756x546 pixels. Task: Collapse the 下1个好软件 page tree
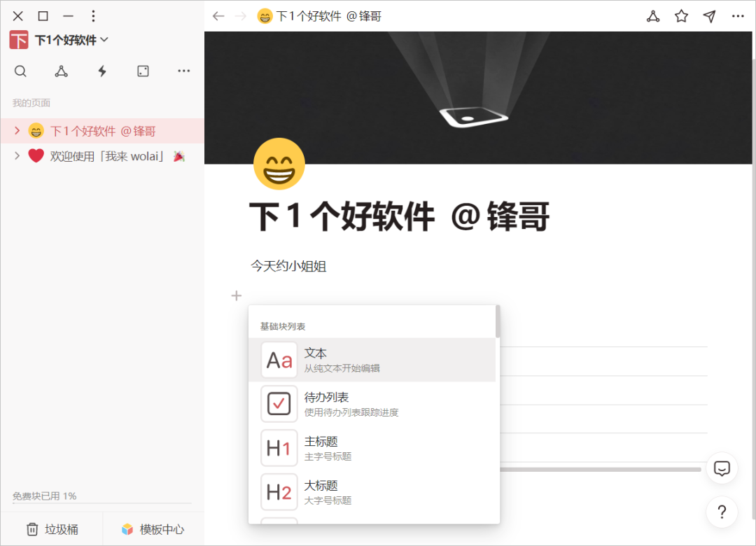coord(16,130)
